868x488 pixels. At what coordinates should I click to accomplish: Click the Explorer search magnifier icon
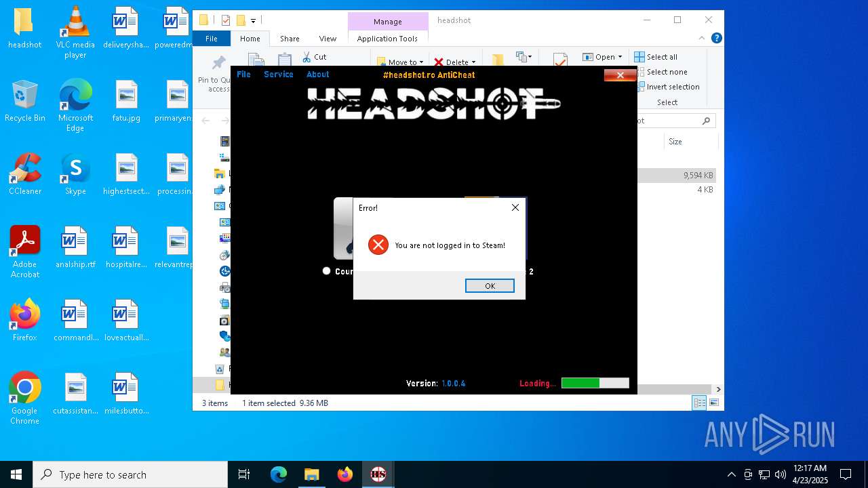[x=706, y=121]
